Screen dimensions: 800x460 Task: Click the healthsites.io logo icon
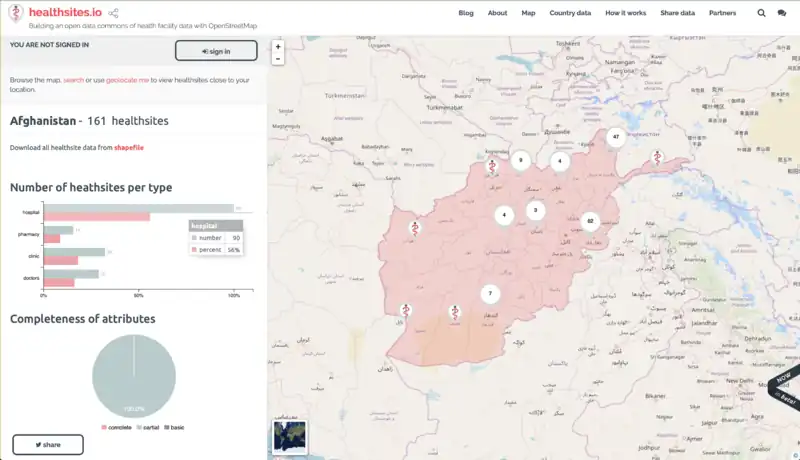click(17, 13)
